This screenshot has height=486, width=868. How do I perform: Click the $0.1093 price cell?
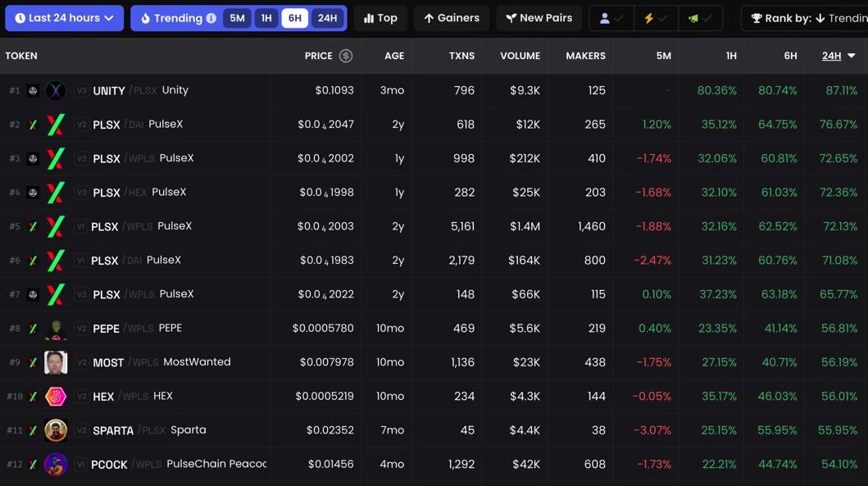(x=334, y=90)
